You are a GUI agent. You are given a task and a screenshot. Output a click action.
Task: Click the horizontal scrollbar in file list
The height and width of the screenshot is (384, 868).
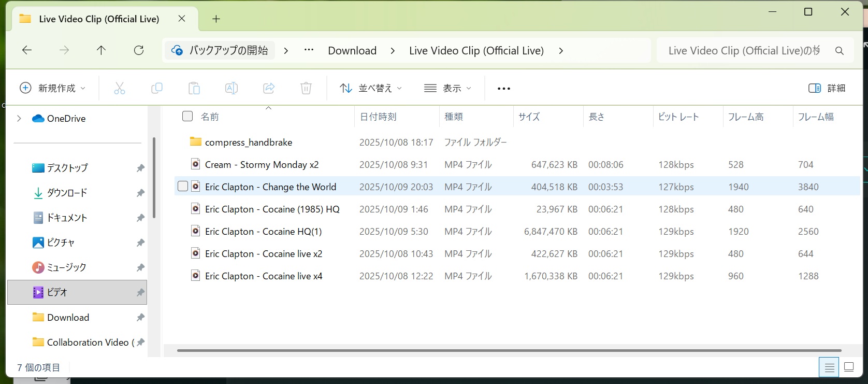click(508, 350)
